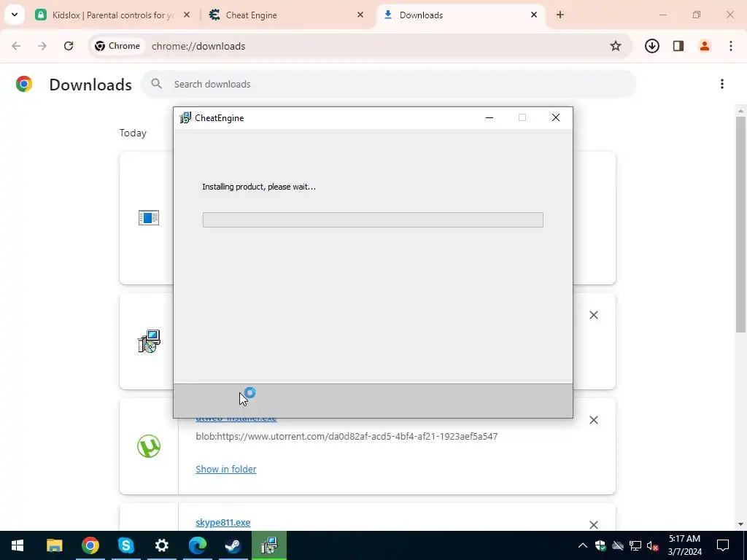Bookmark this page with the star icon

616,46
